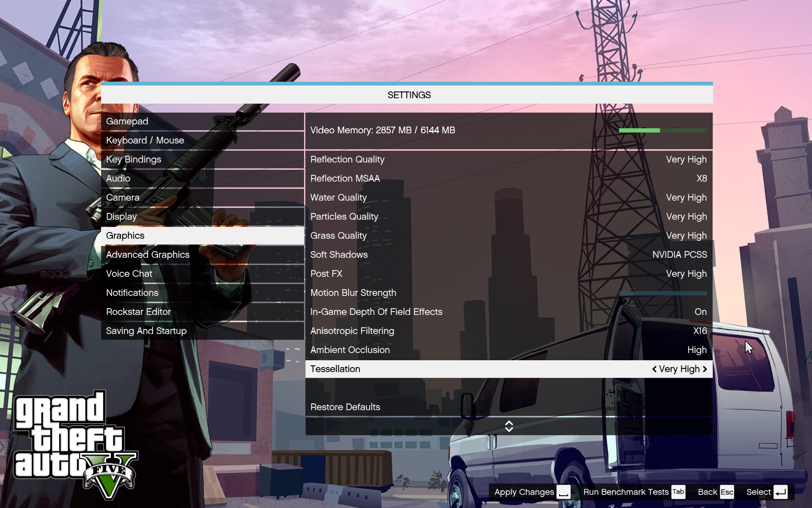
Task: Click the scroll up/down arrows icon
Action: coord(509,426)
